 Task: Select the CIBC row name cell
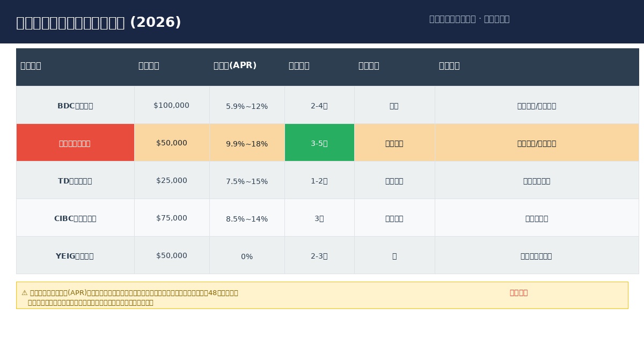coord(75,218)
